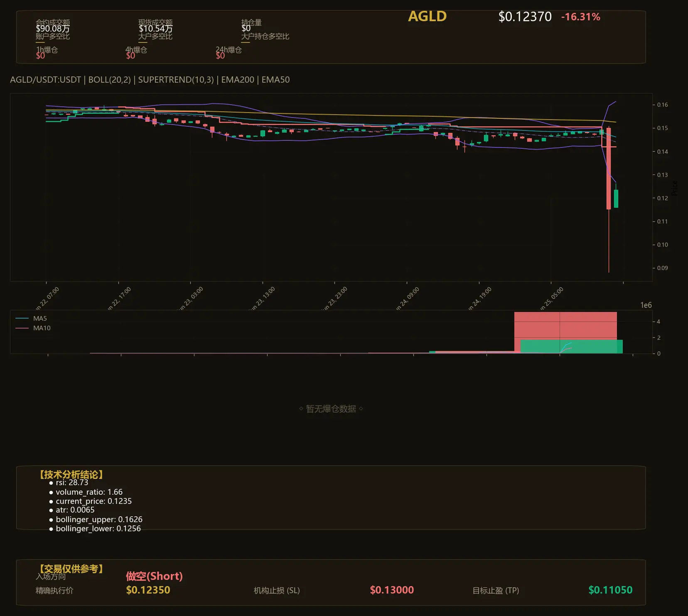The width and height of the screenshot is (688, 616).
Task: Click the 【交易仅供参考】 heading
Action: [x=71, y=569]
